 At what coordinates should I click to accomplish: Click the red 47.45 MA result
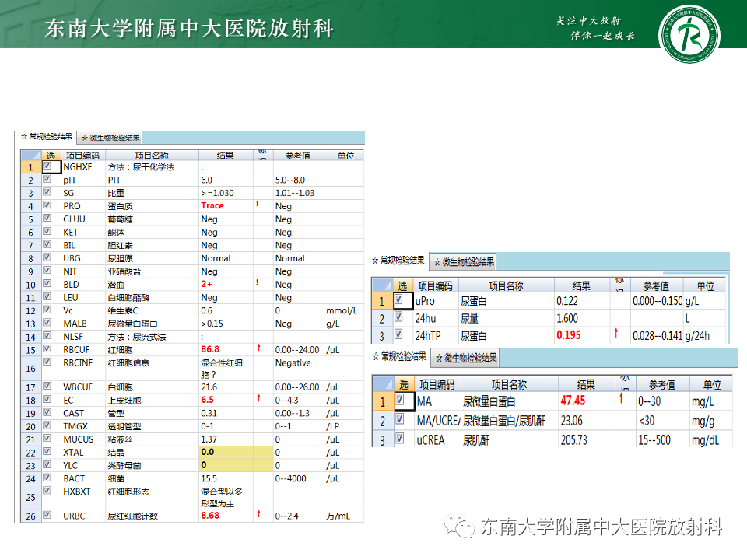(x=573, y=401)
